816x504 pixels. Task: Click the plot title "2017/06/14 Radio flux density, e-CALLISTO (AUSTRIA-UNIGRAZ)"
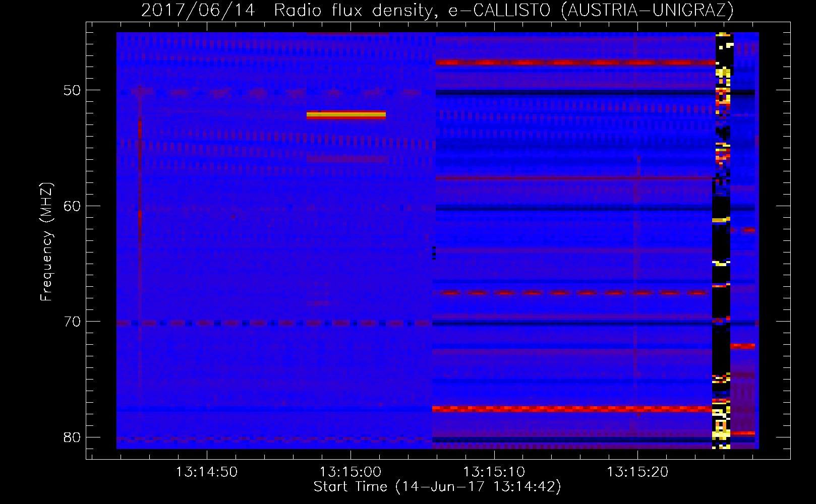click(x=437, y=10)
